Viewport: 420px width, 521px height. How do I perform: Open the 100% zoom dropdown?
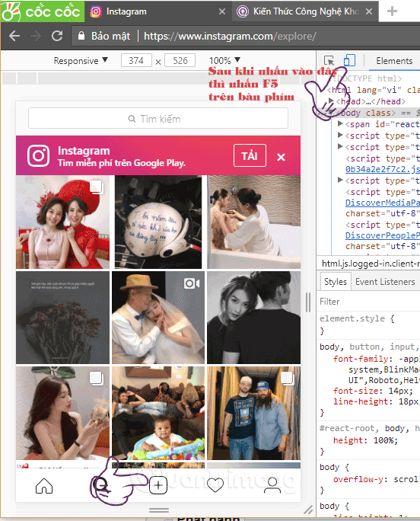point(224,60)
